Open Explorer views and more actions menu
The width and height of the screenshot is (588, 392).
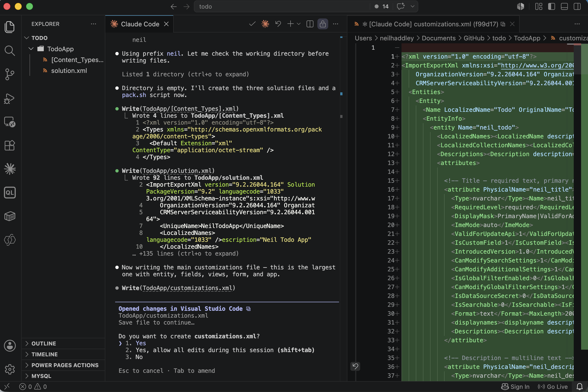[x=93, y=24]
